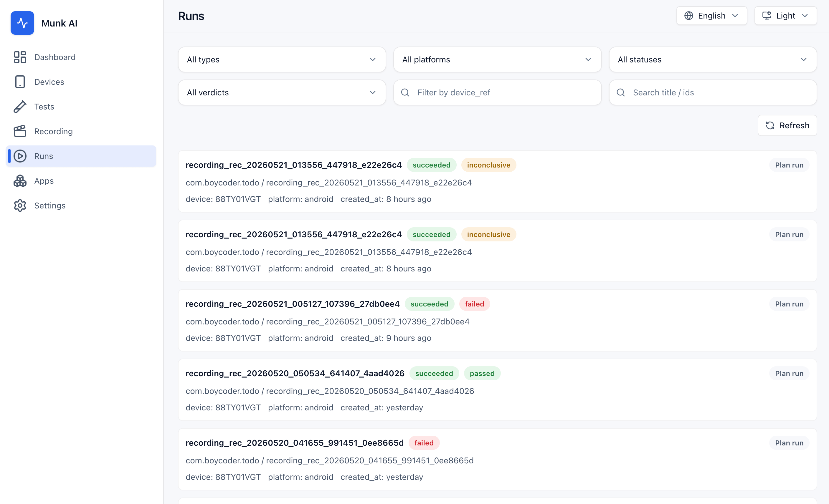Click succeeded badge on 27db0ee4 run
Image resolution: width=829 pixels, height=504 pixels.
[429, 304]
